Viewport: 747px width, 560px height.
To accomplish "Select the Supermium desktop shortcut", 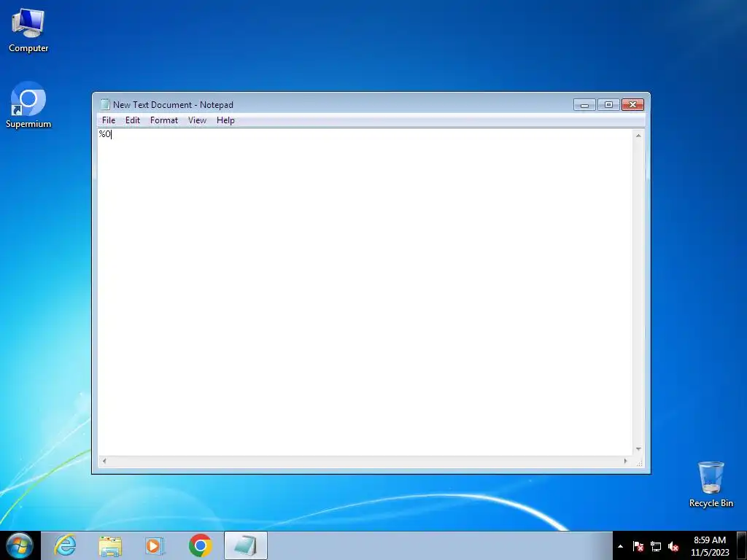I will pyautogui.click(x=28, y=105).
